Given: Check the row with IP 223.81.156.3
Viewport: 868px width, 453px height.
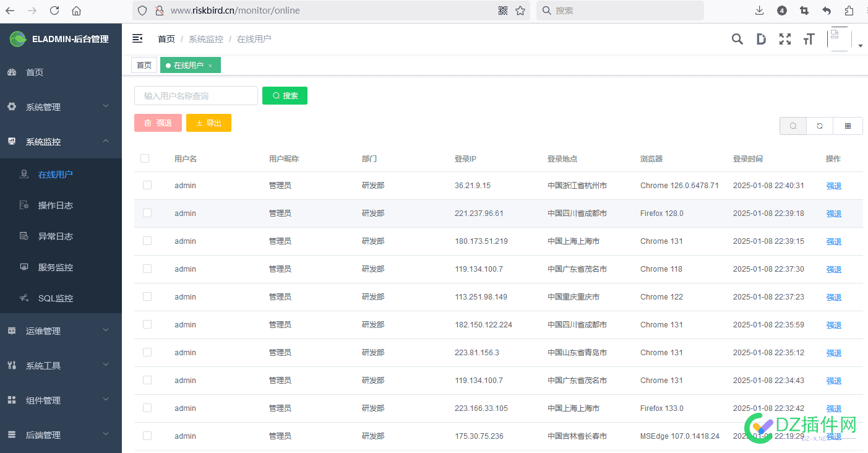Looking at the screenshot, I should click(x=147, y=352).
